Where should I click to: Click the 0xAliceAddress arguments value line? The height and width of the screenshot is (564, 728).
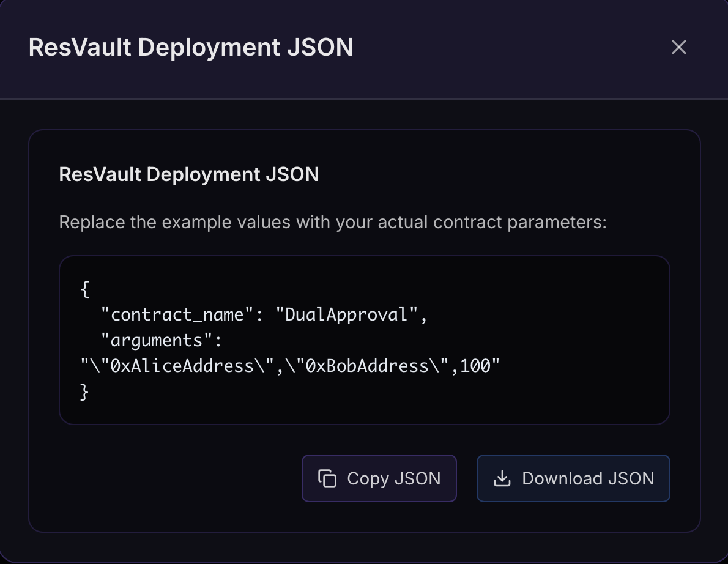coord(290,366)
